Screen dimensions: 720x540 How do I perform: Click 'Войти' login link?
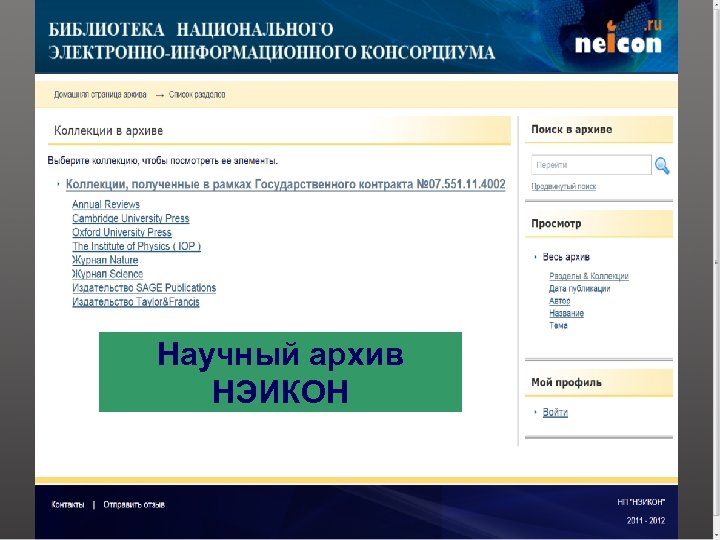coord(555,412)
